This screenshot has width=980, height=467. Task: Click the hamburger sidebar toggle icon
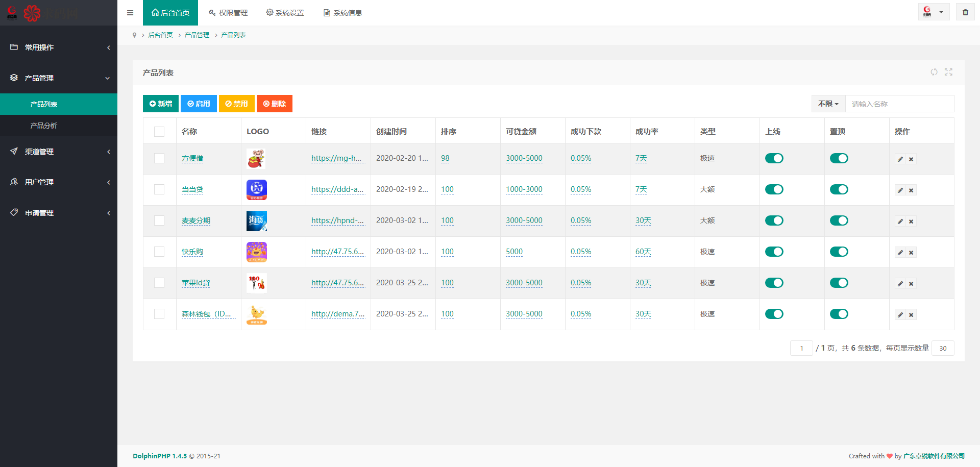pos(130,13)
